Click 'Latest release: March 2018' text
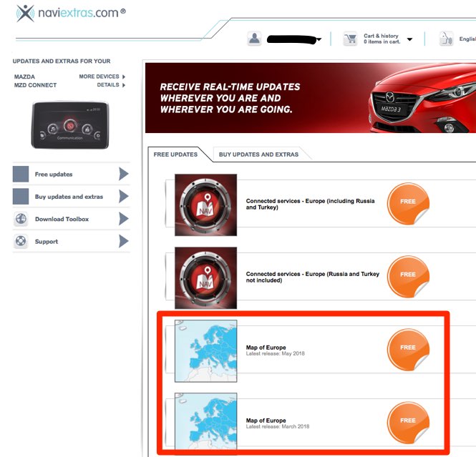This screenshot has height=457, width=476. click(278, 427)
